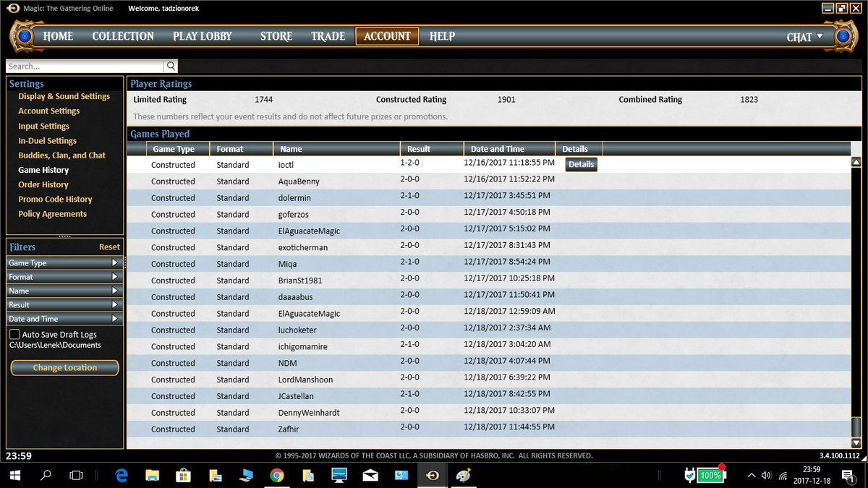The image size is (868, 488).
Task: Launch Microsoft Edge from taskbar
Action: [122, 475]
